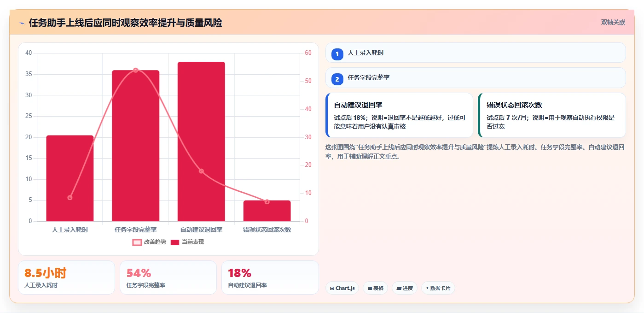Click the 进度 tag

click(x=405, y=288)
